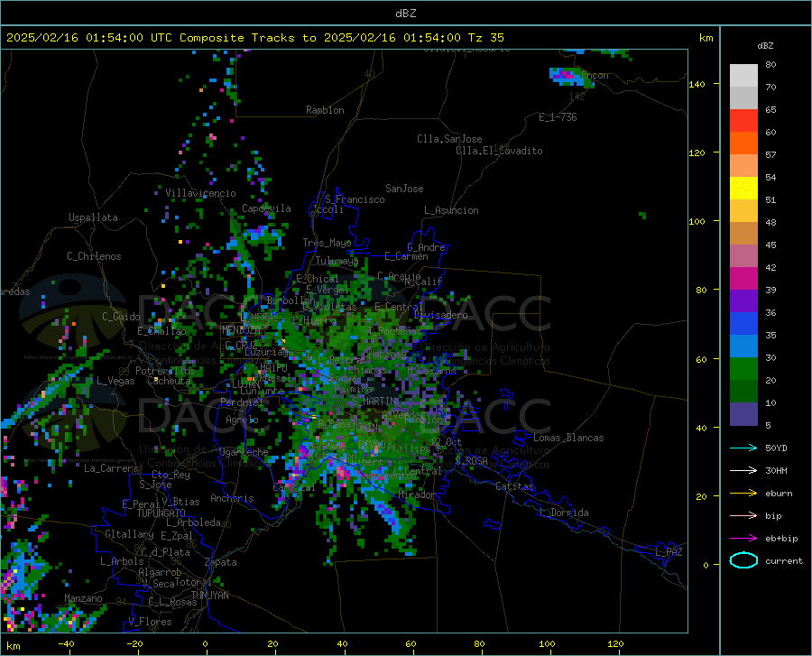
Task: Click the S_Francisco label on map
Action: coord(355,199)
